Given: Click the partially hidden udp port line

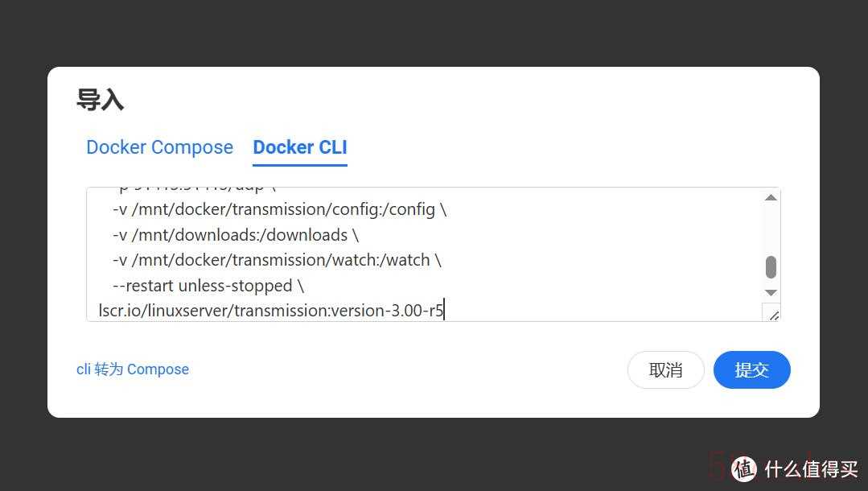Looking at the screenshot, I should (x=196, y=189).
